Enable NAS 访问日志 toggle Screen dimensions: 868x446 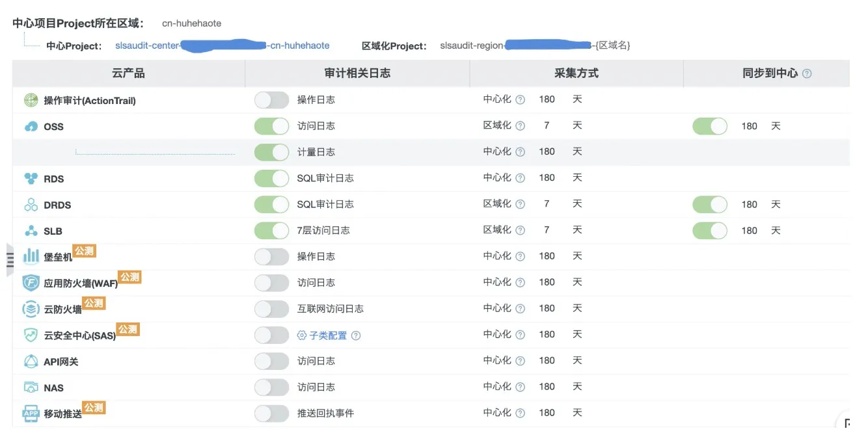271,387
